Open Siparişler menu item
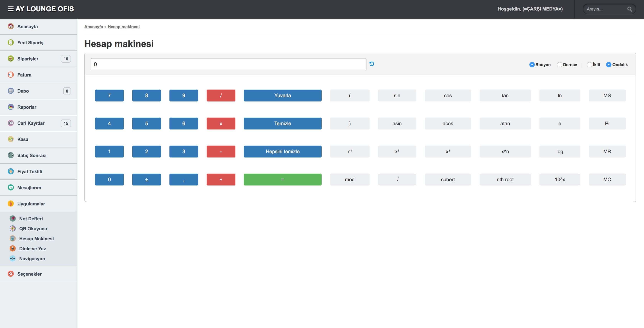The width and height of the screenshot is (644, 328). point(28,59)
